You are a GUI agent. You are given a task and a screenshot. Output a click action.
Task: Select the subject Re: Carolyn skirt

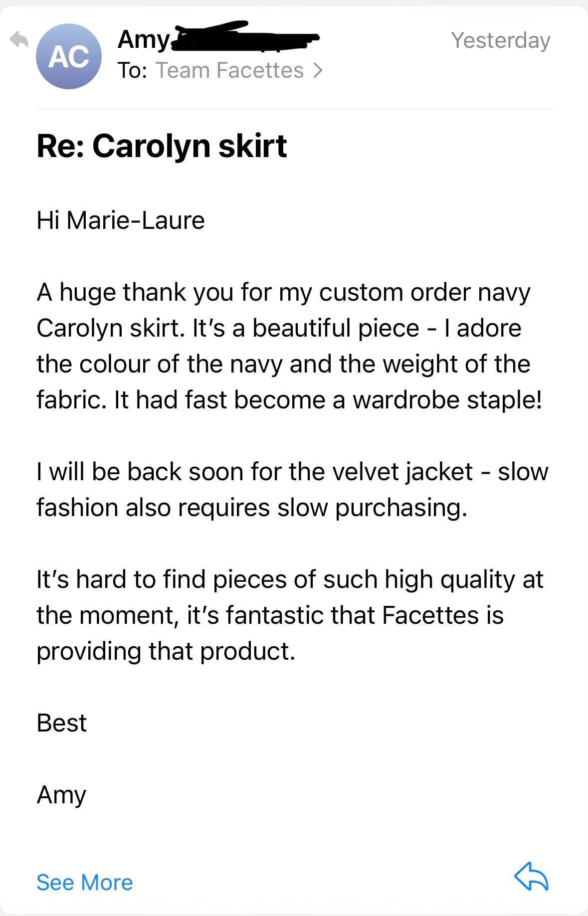coord(162,147)
